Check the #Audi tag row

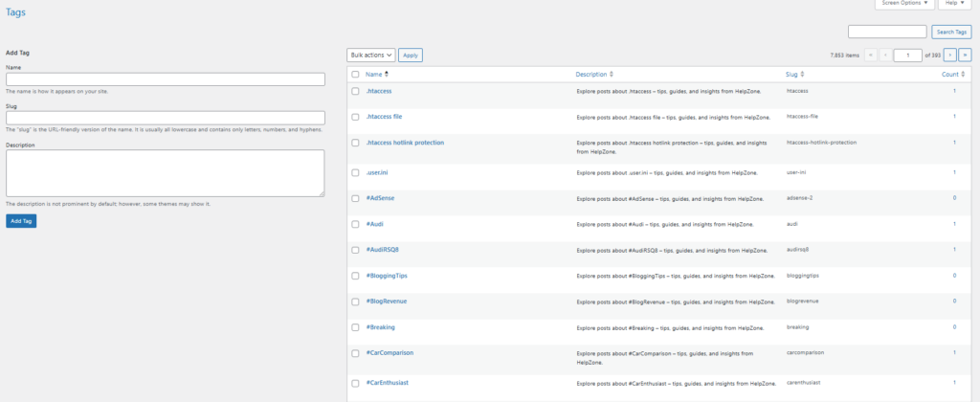355,224
